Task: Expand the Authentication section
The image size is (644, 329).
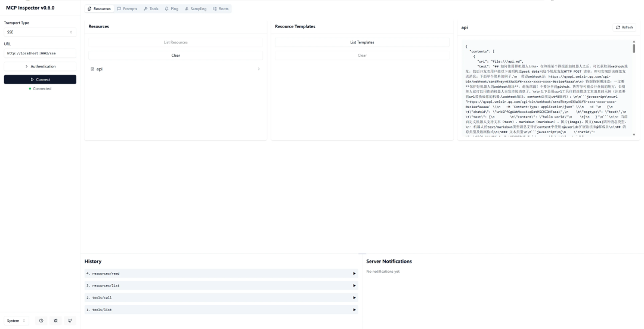Action: point(41,67)
